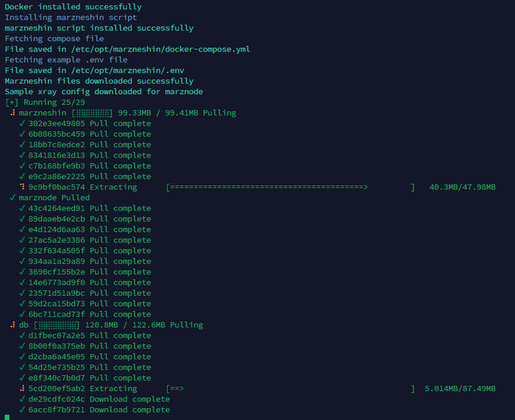Click the checkmark beside layer 6bc711cad73f
The image size is (515, 420).
[x=22, y=314]
